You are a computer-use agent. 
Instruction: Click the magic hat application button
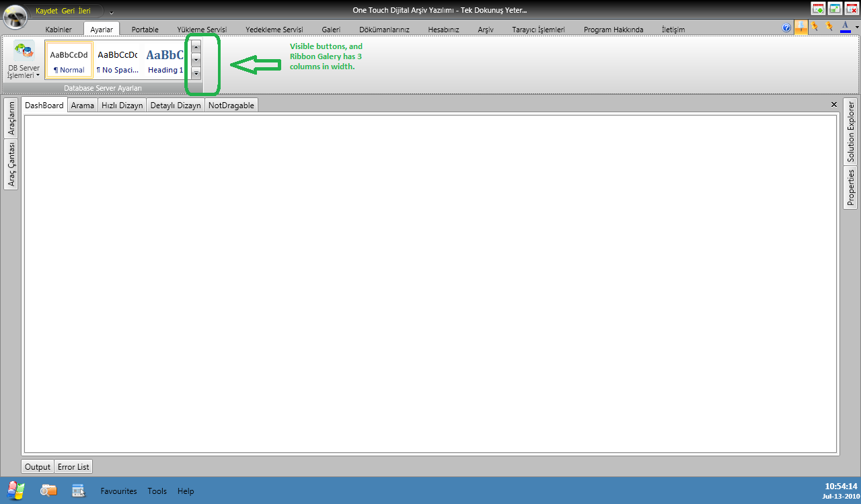coord(15,16)
